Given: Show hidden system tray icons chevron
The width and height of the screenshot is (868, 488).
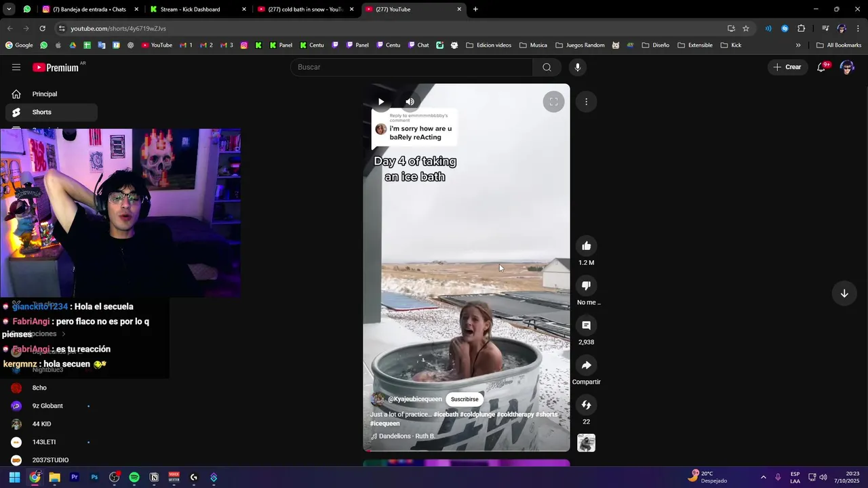Looking at the screenshot, I should (764, 477).
